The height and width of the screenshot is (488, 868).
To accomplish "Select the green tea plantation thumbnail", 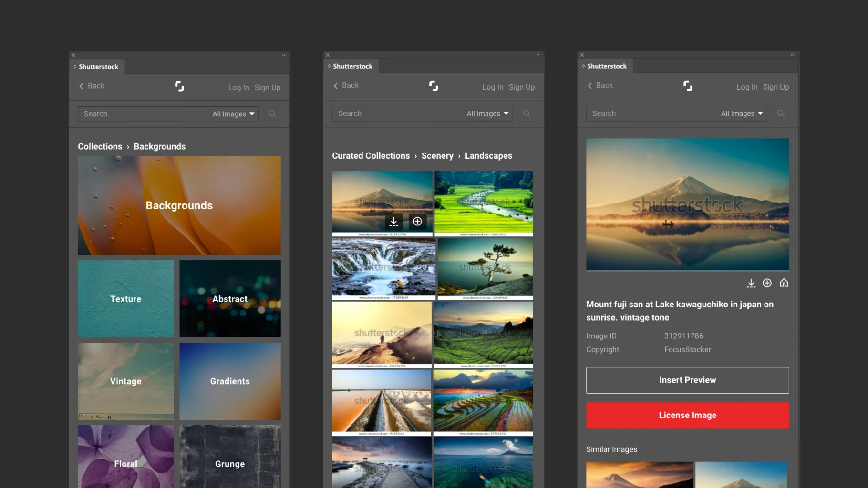I will click(483, 335).
